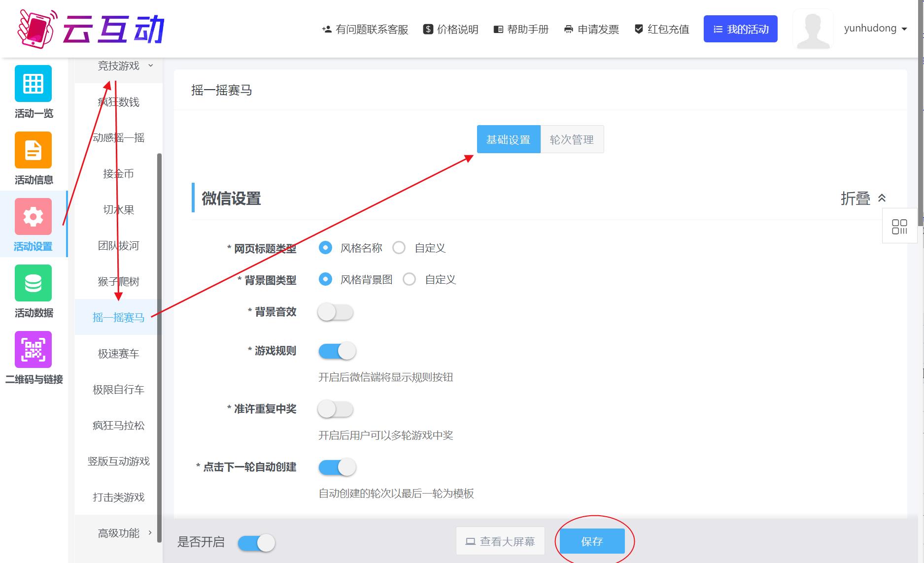Click the check icon beside 红包充值

point(639,29)
